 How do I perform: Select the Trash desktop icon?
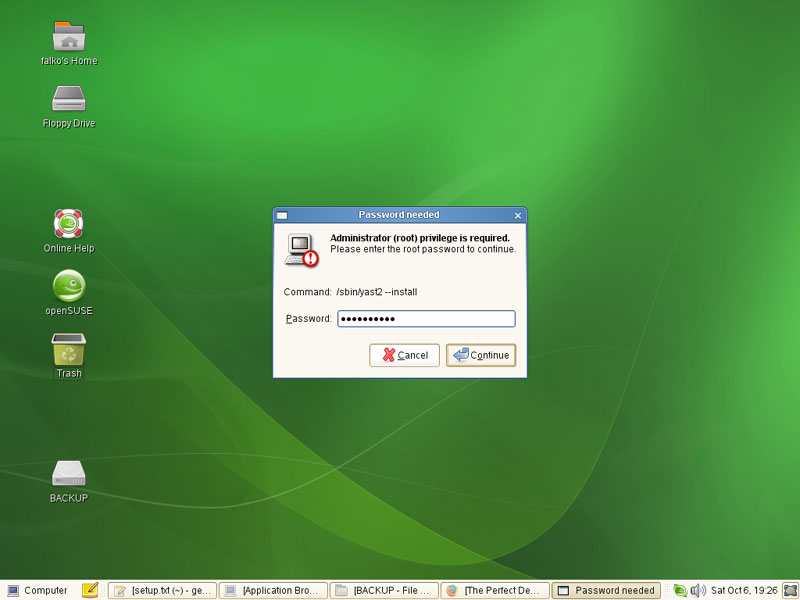point(69,349)
